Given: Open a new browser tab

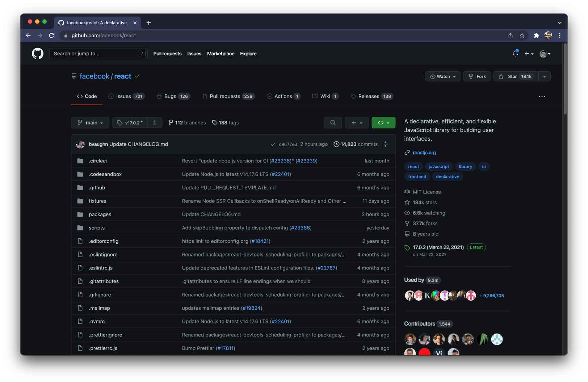Looking at the screenshot, I should tap(149, 23).
